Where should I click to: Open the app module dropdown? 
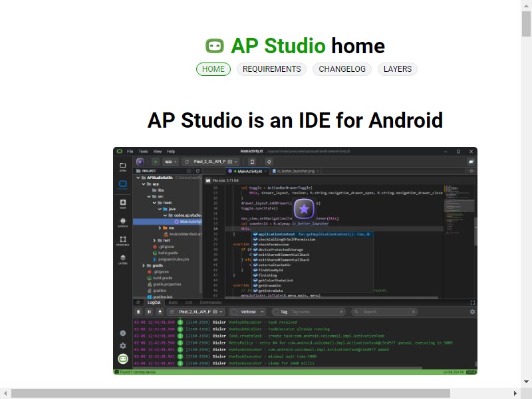click(x=170, y=162)
